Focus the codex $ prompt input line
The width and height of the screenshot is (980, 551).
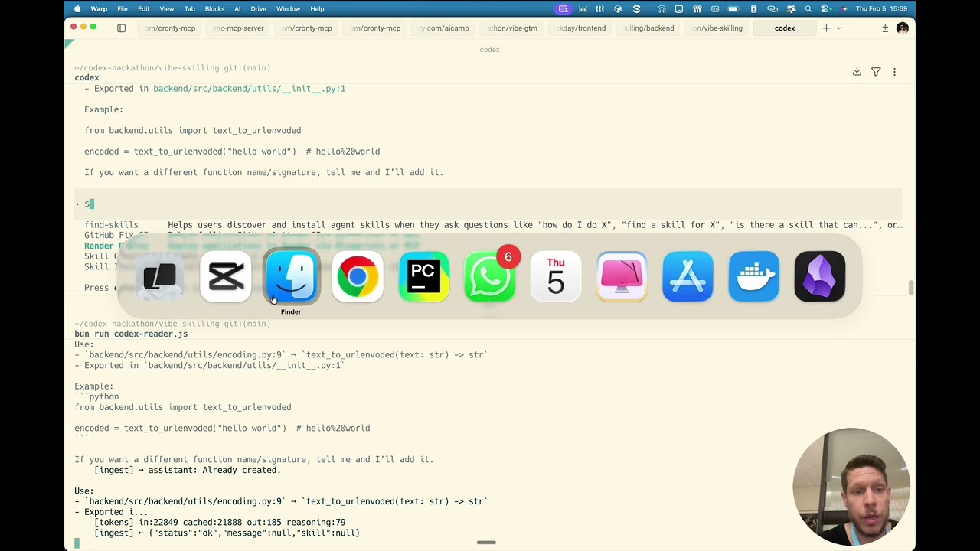pos(488,204)
